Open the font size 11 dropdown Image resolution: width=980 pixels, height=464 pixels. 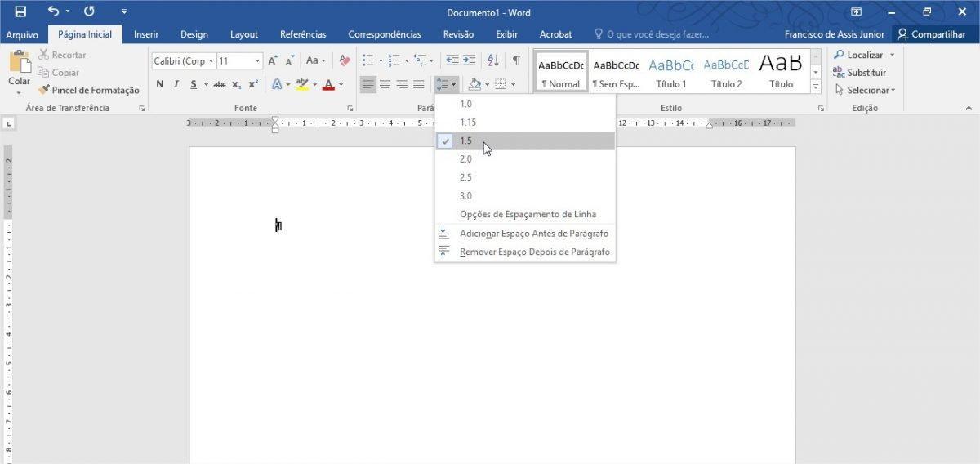[x=258, y=60]
